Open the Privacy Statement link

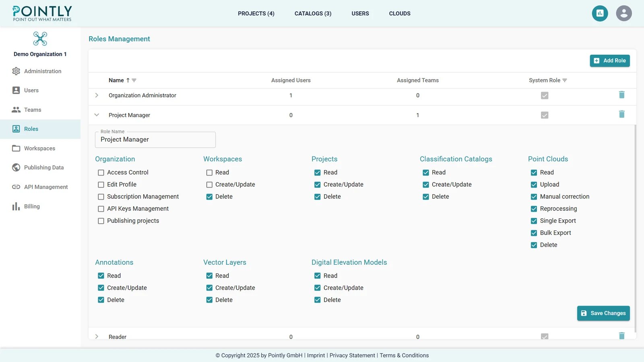352,356
